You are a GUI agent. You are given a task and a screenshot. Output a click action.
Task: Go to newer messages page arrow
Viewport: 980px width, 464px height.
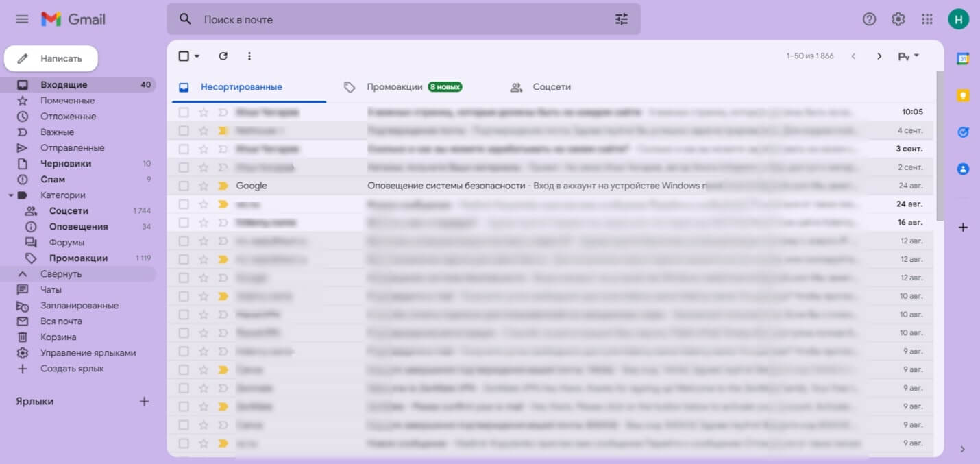853,56
